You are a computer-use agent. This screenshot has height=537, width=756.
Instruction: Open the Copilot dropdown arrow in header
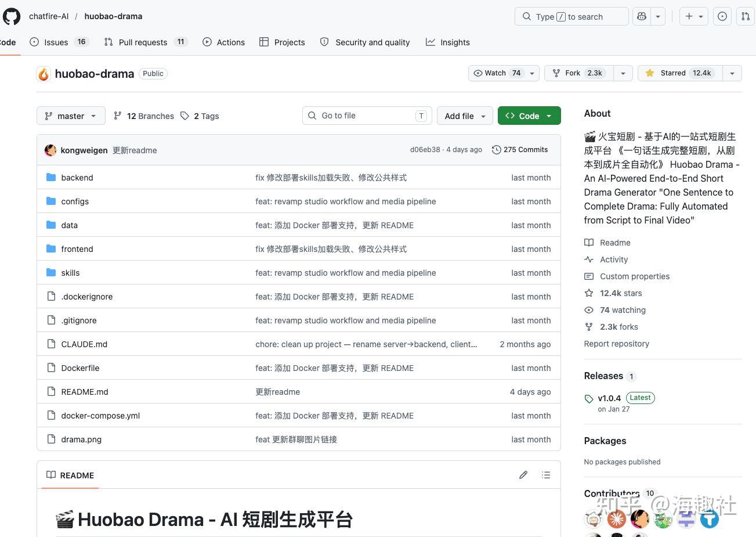click(658, 16)
